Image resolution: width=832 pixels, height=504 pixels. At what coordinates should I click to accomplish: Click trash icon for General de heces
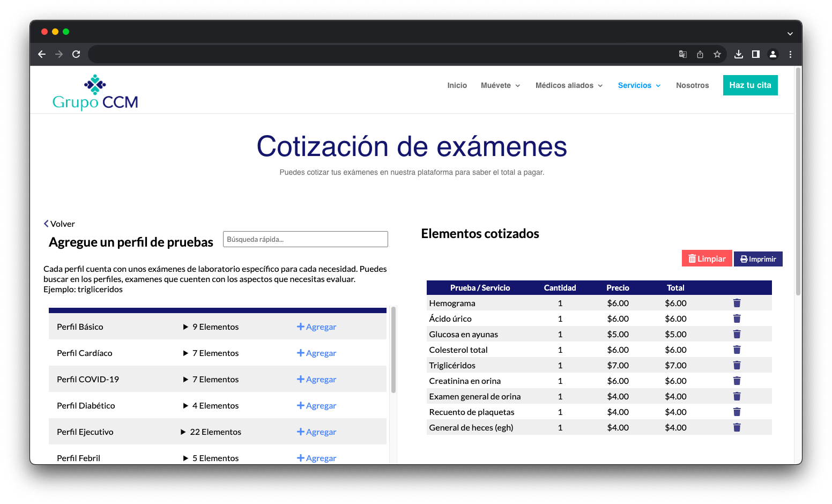[737, 428]
